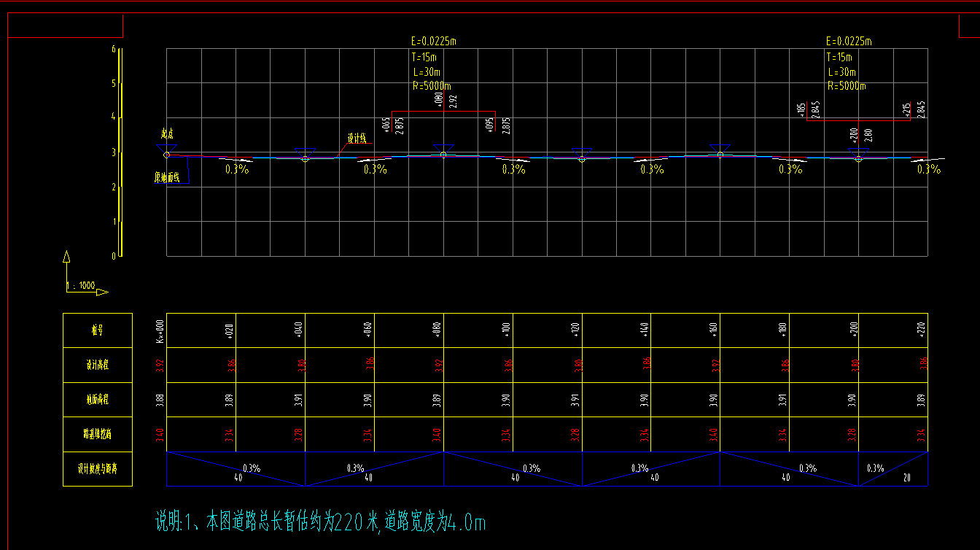
Task: Click the +095 curve end annotation
Action: (x=490, y=125)
